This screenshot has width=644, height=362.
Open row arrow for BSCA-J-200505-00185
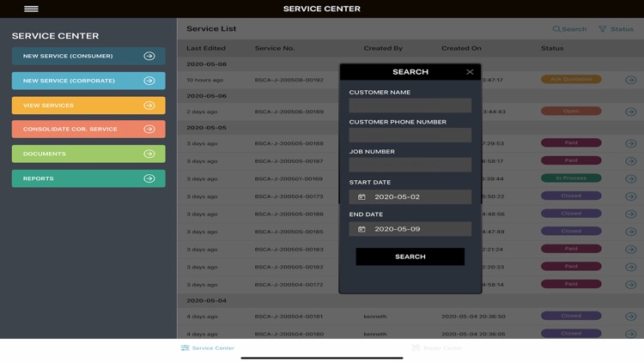coord(631,232)
